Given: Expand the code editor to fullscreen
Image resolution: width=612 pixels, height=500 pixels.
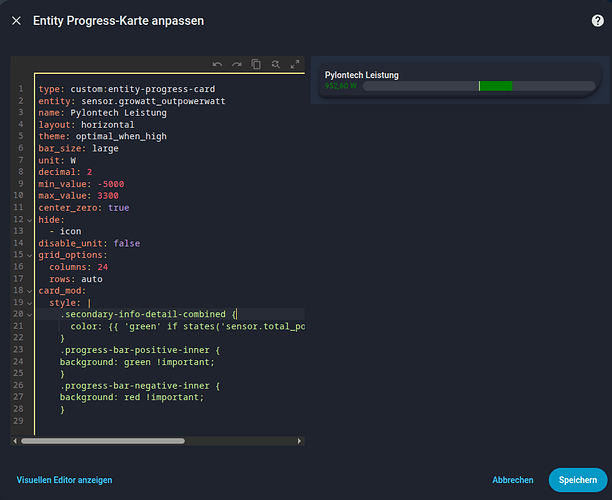Looking at the screenshot, I should (x=295, y=64).
